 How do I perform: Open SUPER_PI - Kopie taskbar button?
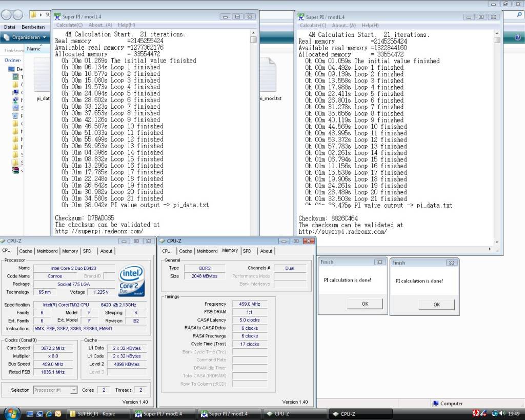98,414
